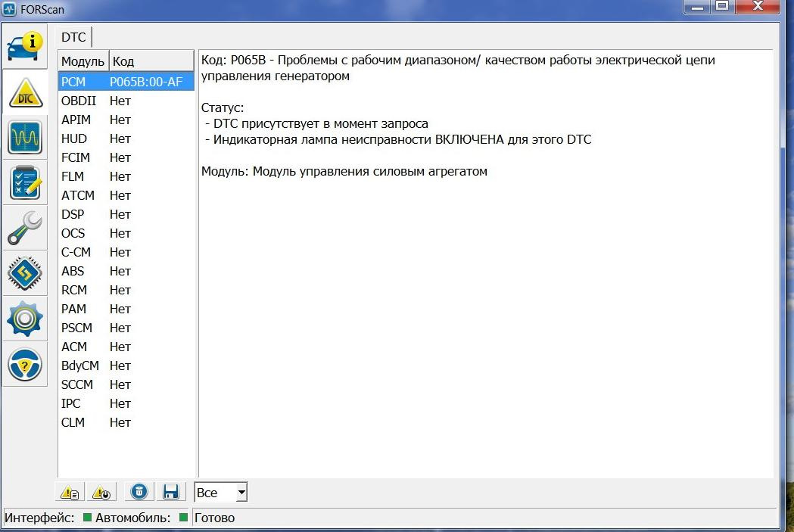The height and width of the screenshot is (532, 794).
Task: Select the IPC module row
Action: [126, 403]
